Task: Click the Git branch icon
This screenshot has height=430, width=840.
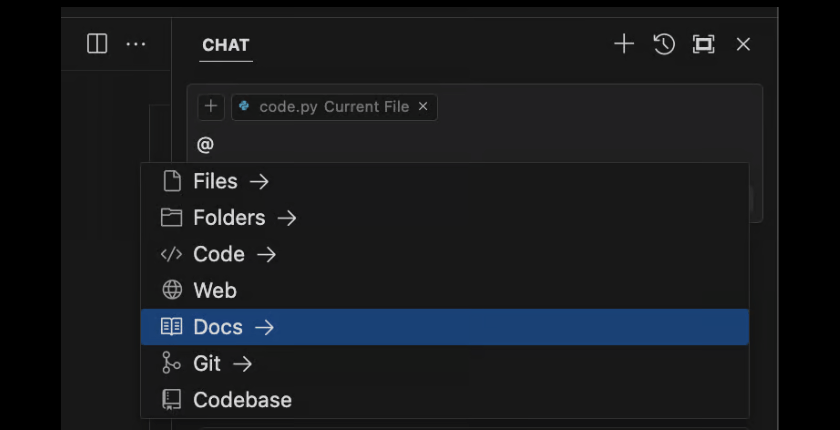Action: pyautogui.click(x=172, y=364)
